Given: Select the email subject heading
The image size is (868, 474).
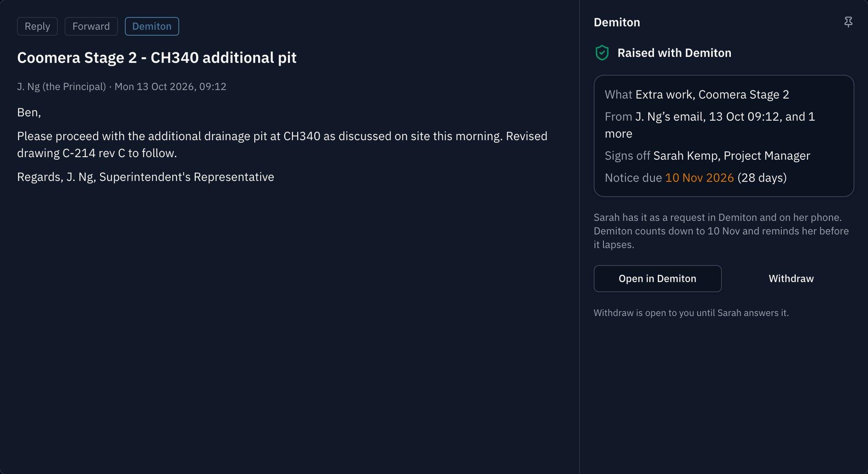Looking at the screenshot, I should (x=157, y=57).
